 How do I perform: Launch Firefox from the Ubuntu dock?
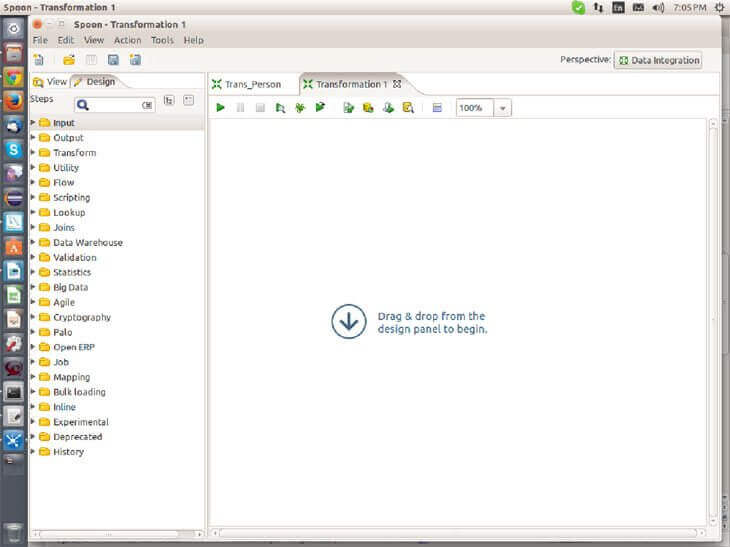point(14,101)
